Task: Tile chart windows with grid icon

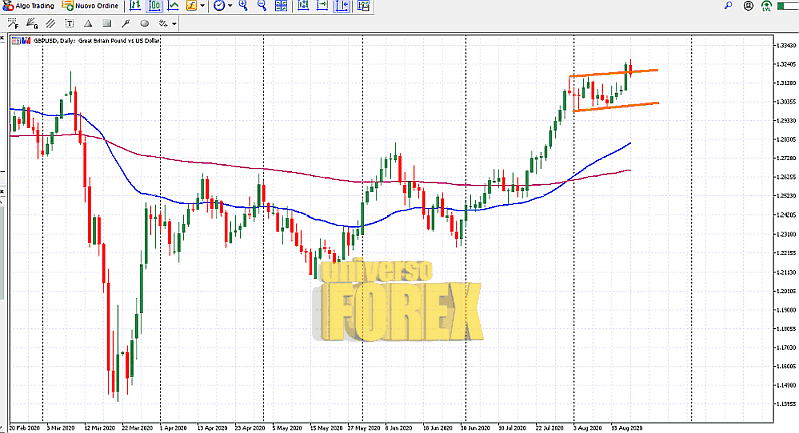Action: (281, 6)
